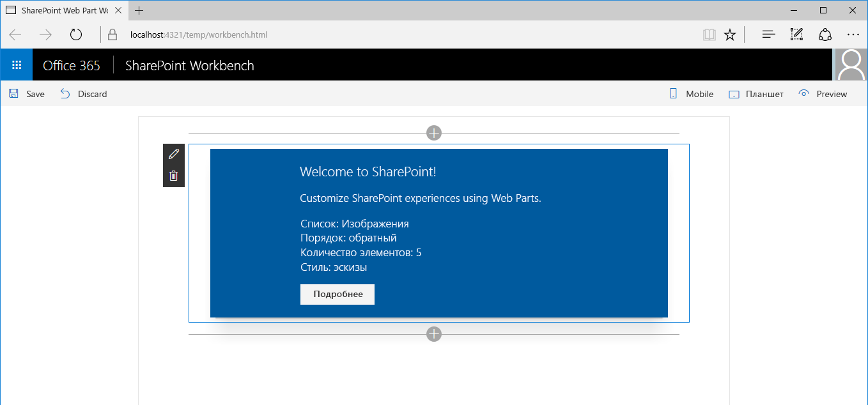Open browser Hub lines icon
Image resolution: width=868 pixels, height=405 pixels.
(x=769, y=34)
